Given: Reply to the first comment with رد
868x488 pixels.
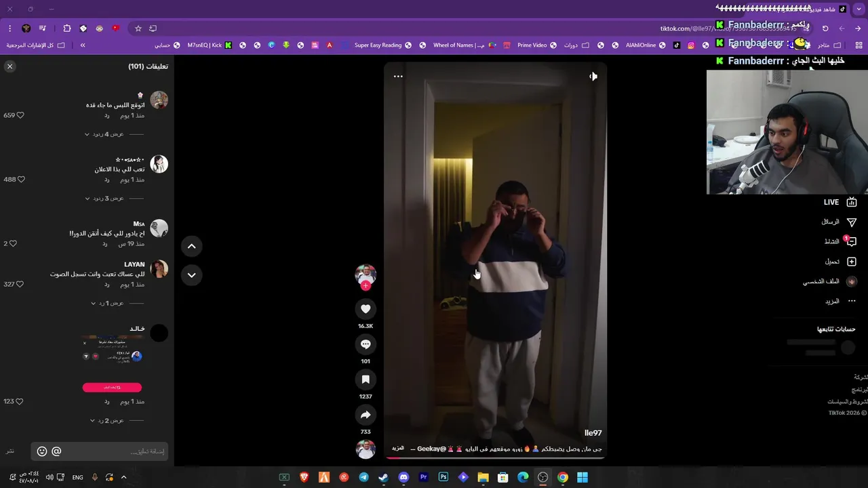Looking at the screenshot, I should 107,115.
